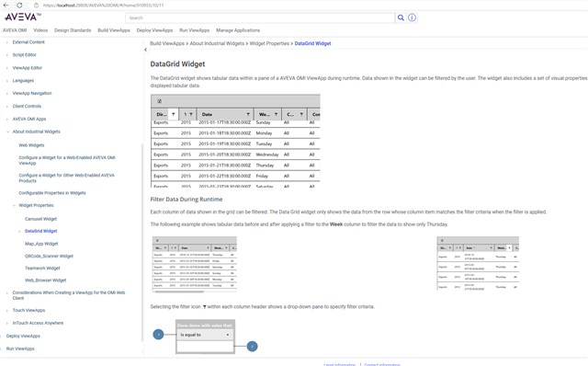Open Run ViewApps in the sidebar tree
This screenshot has width=588, height=366.
coord(20,349)
